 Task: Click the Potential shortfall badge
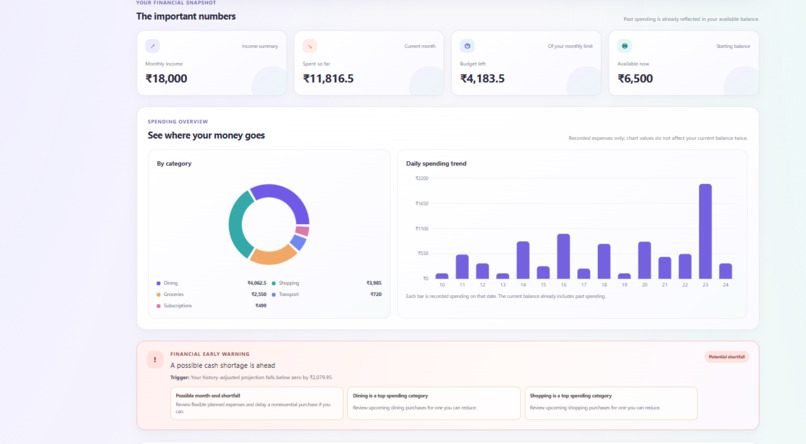click(x=726, y=357)
